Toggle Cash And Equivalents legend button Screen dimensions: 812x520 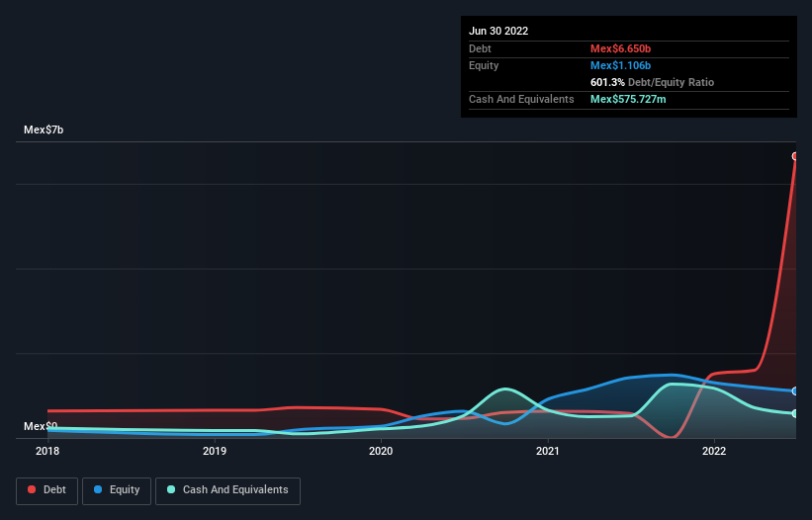click(x=227, y=490)
